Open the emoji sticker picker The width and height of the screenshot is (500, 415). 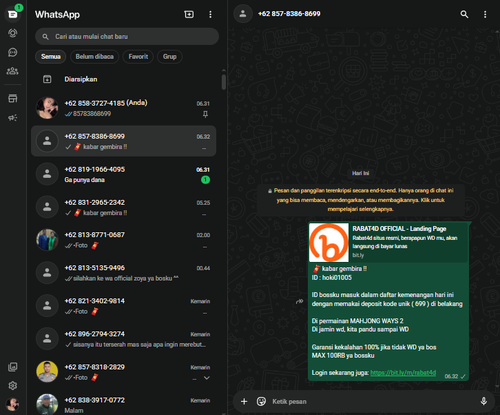click(261, 401)
